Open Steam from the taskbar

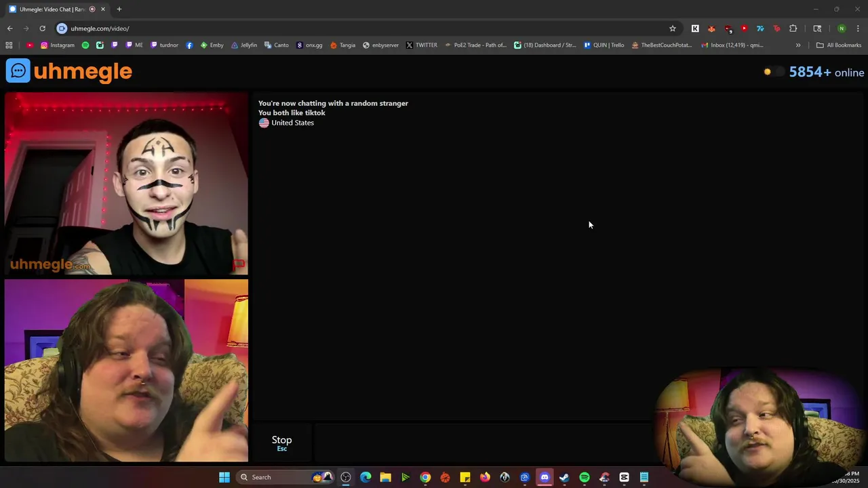[564, 477]
